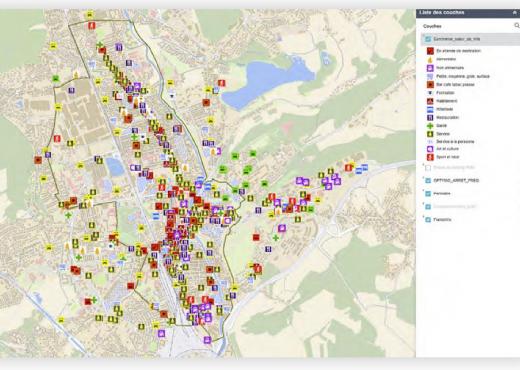This screenshot has height=370, width=520.
Task: Click the 'Art et culture' legend label
Action: pos(447,149)
